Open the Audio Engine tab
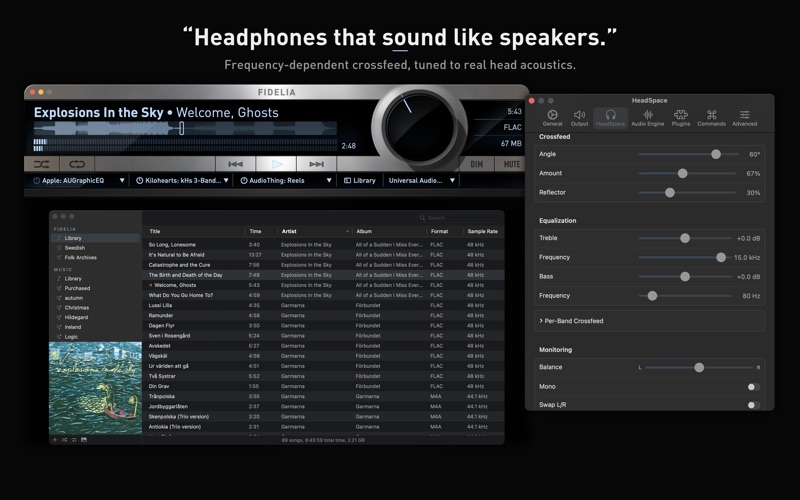The height and width of the screenshot is (500, 800). [x=648, y=118]
